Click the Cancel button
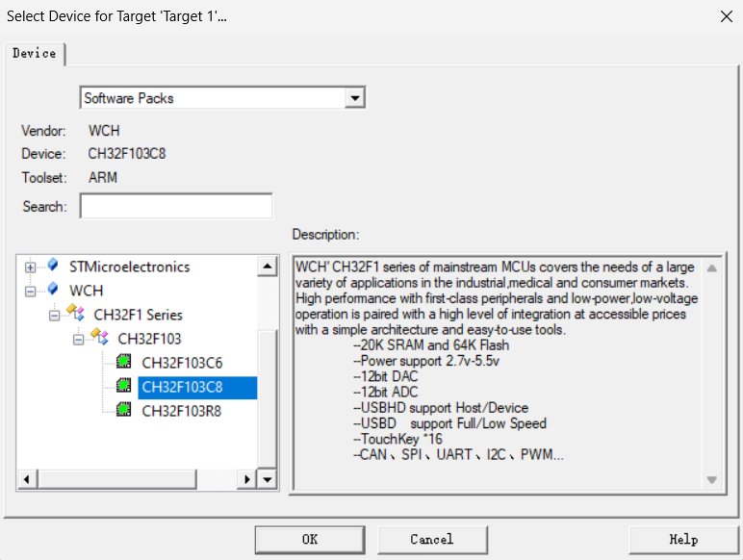The width and height of the screenshot is (743, 560). (x=432, y=539)
